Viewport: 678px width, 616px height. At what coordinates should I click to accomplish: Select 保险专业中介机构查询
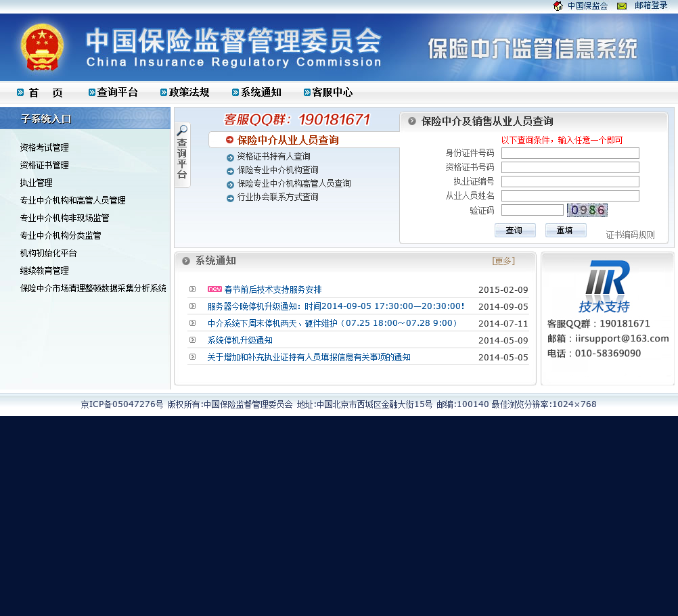tap(277, 170)
